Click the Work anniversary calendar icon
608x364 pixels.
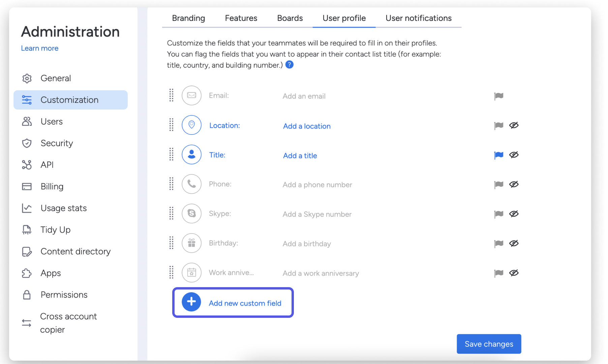pyautogui.click(x=191, y=273)
